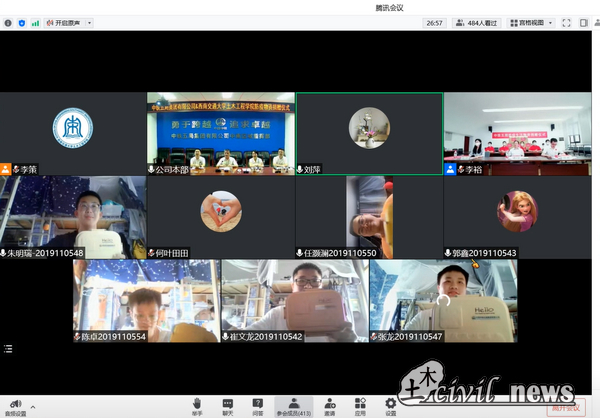This screenshot has width=600, height=418.
Task: Check the network signal strength icon
Action: point(36,22)
